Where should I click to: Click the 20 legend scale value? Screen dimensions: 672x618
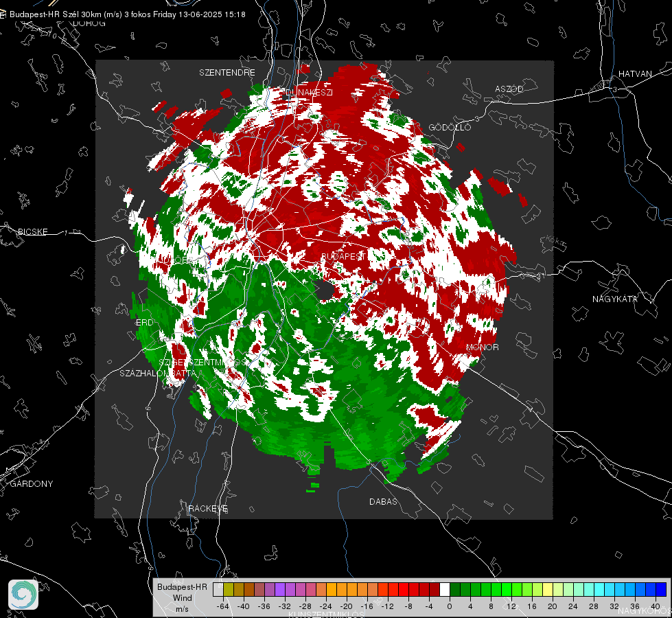552,606
